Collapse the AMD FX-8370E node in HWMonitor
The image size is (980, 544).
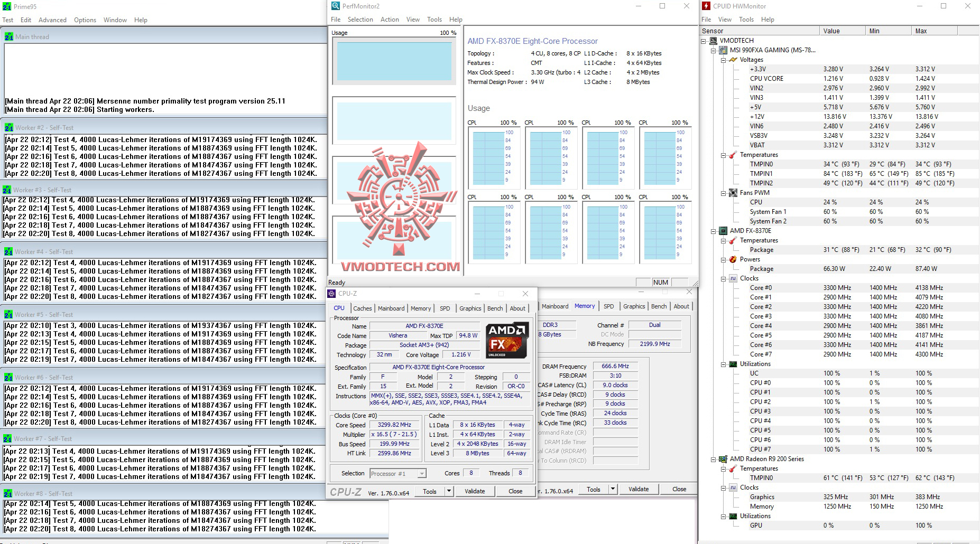tap(713, 231)
